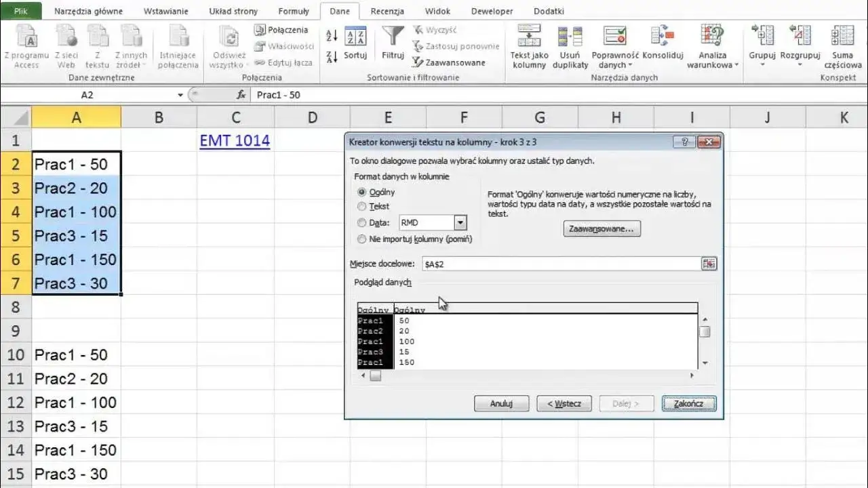Open the Recenzja ribbon tab
The height and width of the screenshot is (488, 868).
click(x=388, y=12)
